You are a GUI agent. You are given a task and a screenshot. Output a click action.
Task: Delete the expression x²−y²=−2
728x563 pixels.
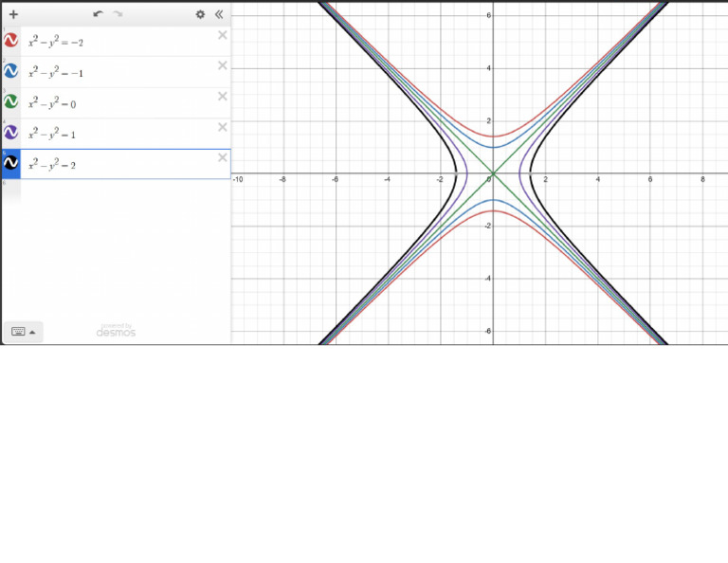point(223,35)
